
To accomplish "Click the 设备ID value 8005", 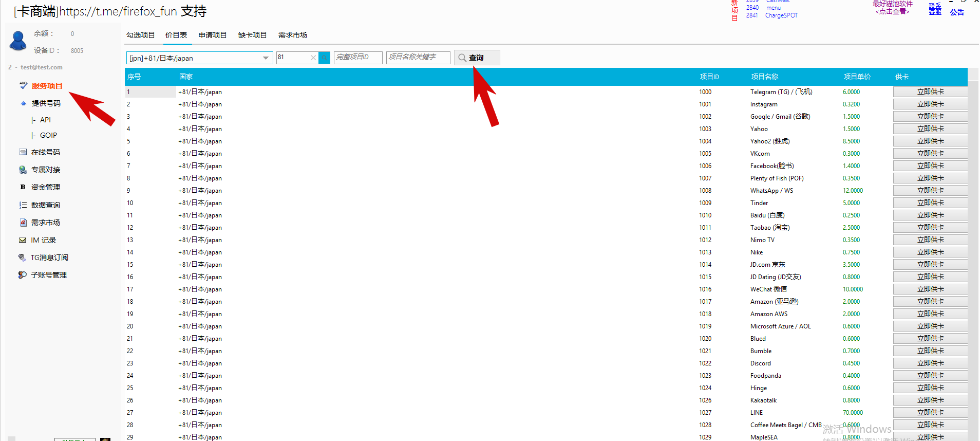I will [77, 50].
